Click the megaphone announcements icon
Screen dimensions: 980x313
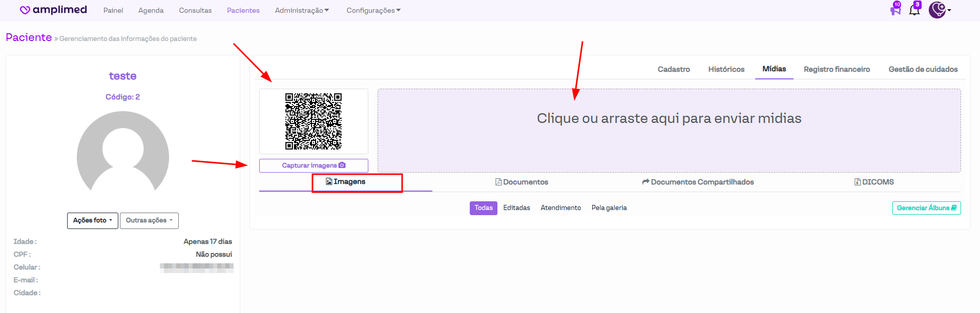(x=895, y=10)
